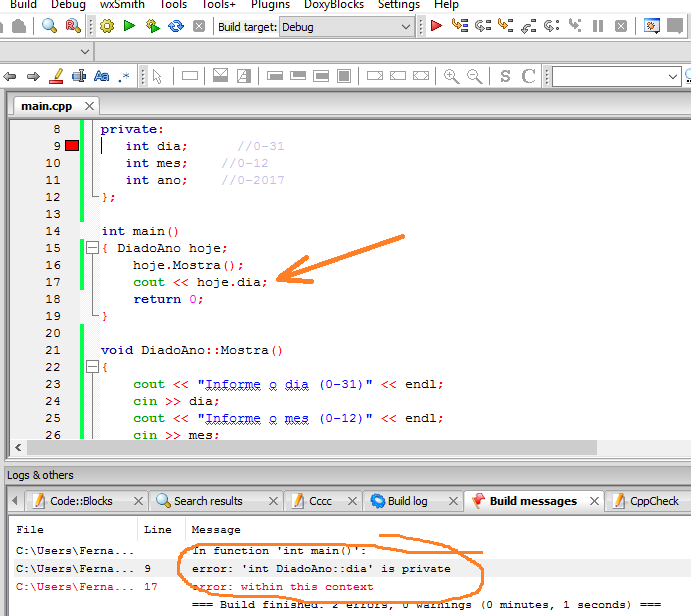
Task: Click the Build gear icon
Action: pos(107,26)
